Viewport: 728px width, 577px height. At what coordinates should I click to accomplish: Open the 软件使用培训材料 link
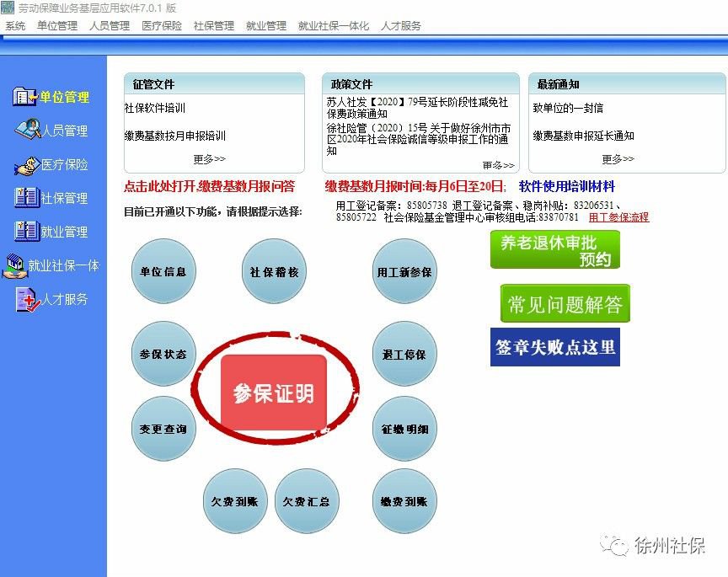pyautogui.click(x=566, y=186)
